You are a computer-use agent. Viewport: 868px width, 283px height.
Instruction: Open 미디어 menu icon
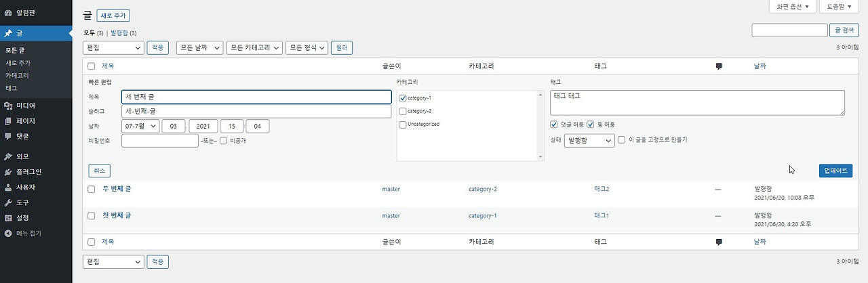[x=8, y=106]
